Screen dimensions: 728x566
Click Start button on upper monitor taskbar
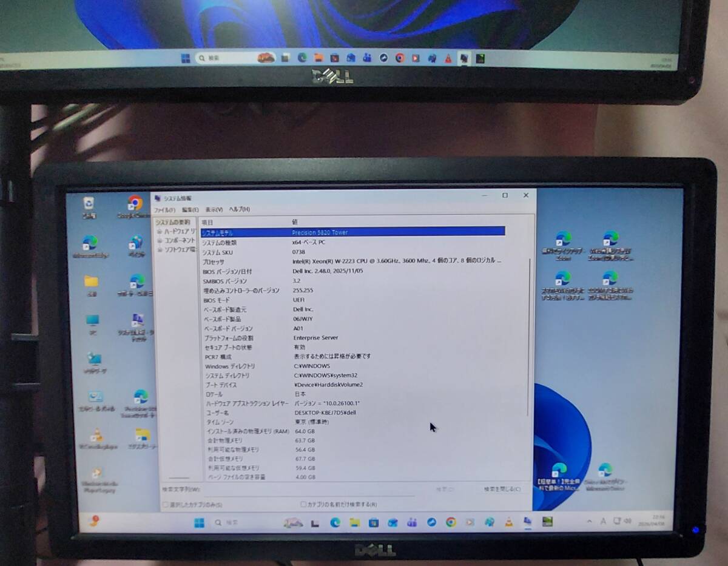pyautogui.click(x=185, y=58)
